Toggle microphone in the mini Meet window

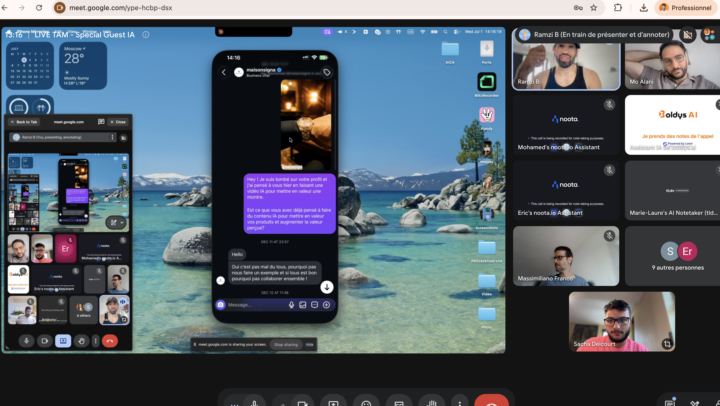pos(26,341)
